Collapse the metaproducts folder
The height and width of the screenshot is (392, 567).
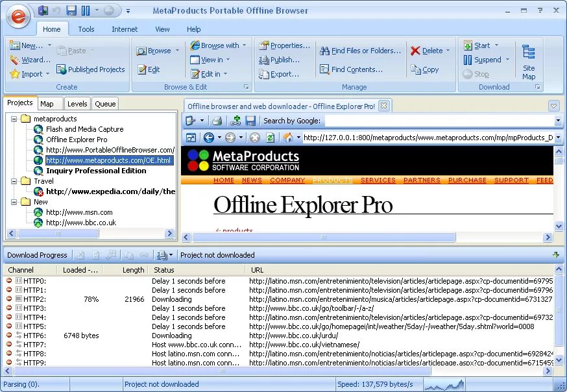point(14,119)
